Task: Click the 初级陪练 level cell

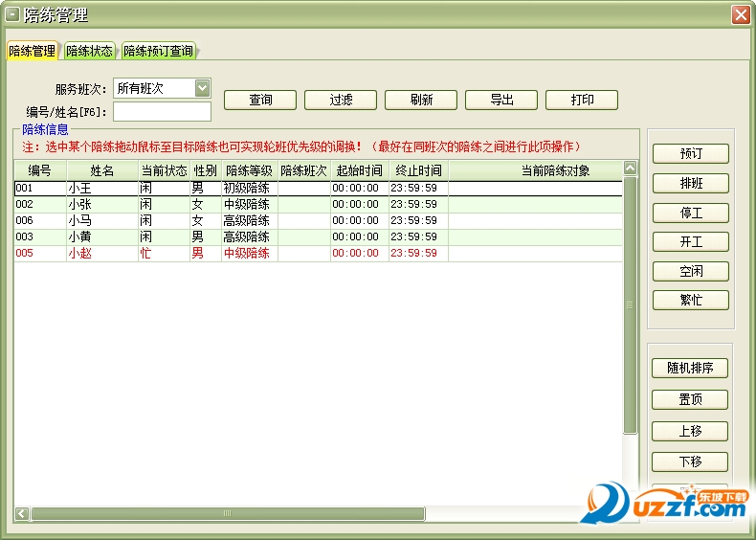Action: [249, 189]
